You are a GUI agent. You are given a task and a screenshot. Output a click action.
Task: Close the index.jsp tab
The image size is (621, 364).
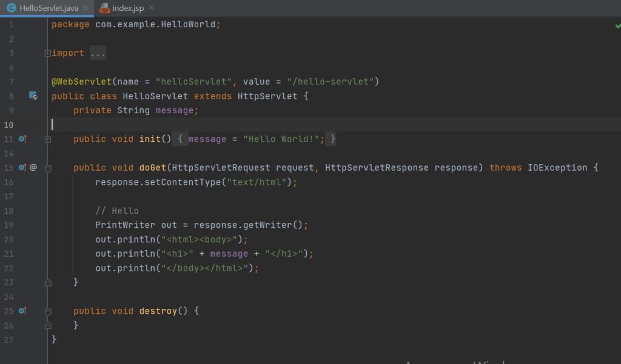151,8
